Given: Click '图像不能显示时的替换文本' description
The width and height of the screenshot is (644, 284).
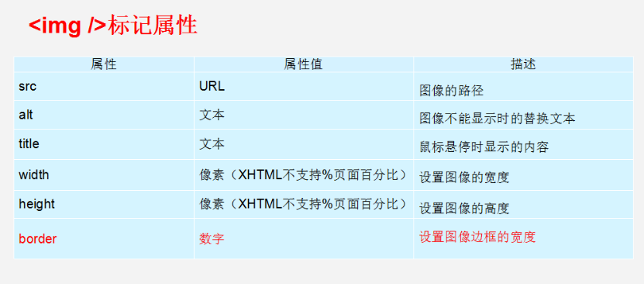Looking at the screenshot, I should pyautogui.click(x=497, y=119).
